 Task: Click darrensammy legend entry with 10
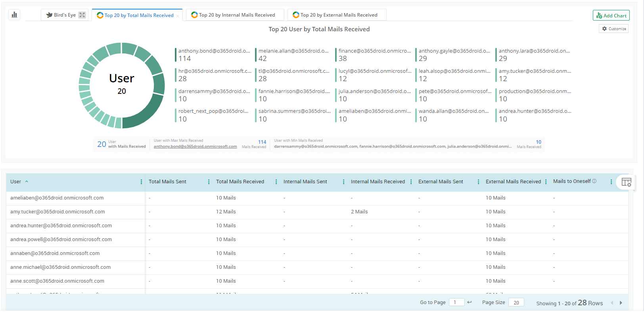click(213, 95)
